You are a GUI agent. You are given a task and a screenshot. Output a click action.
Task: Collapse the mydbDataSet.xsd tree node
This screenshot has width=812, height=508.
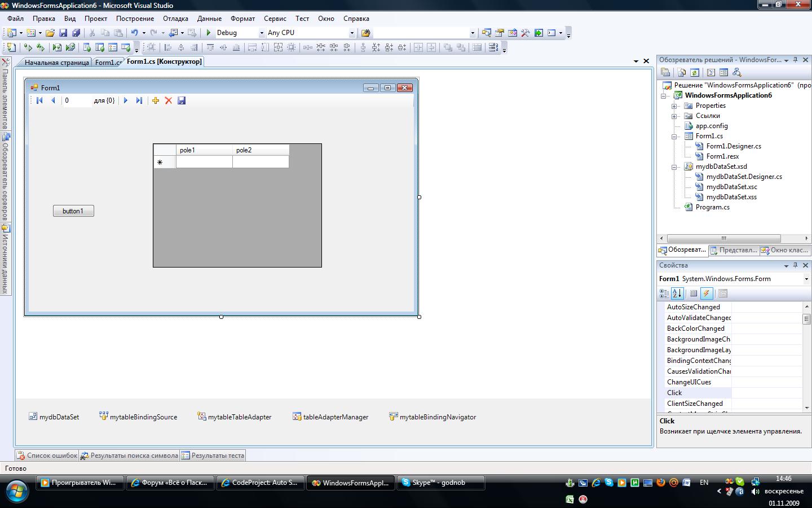(674, 167)
